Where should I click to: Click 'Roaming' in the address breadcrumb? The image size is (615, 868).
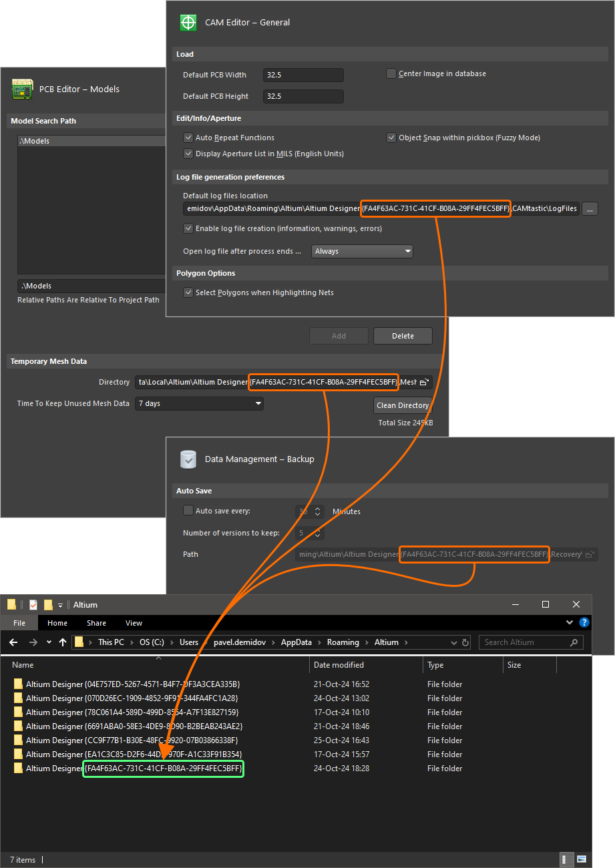tap(343, 642)
